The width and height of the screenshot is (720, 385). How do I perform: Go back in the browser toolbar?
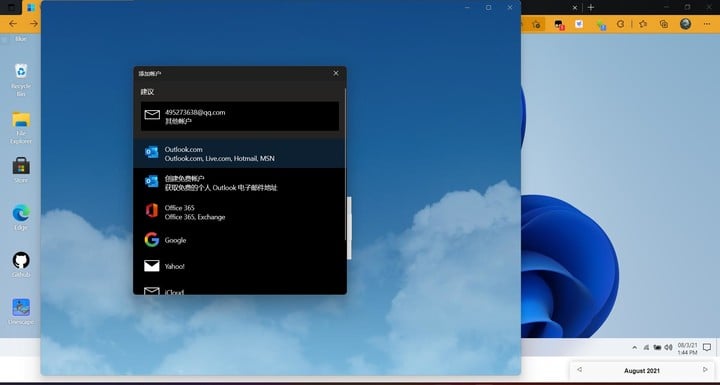point(13,23)
